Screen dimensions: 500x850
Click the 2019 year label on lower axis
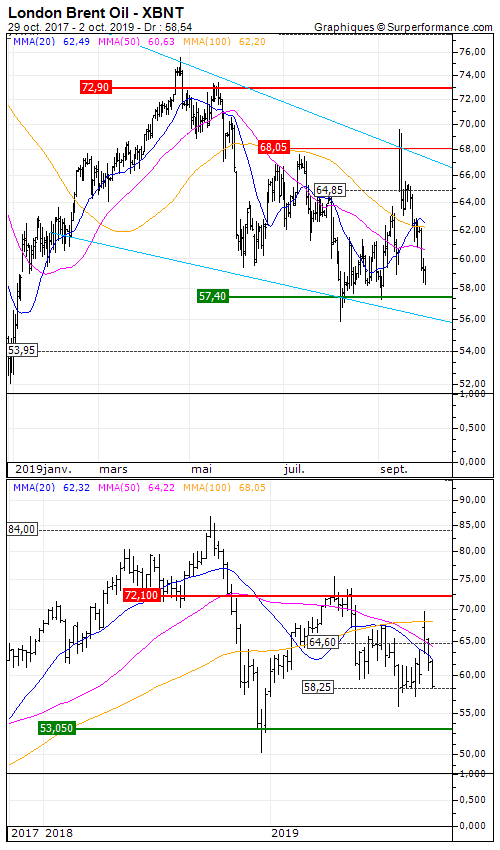pos(285,833)
